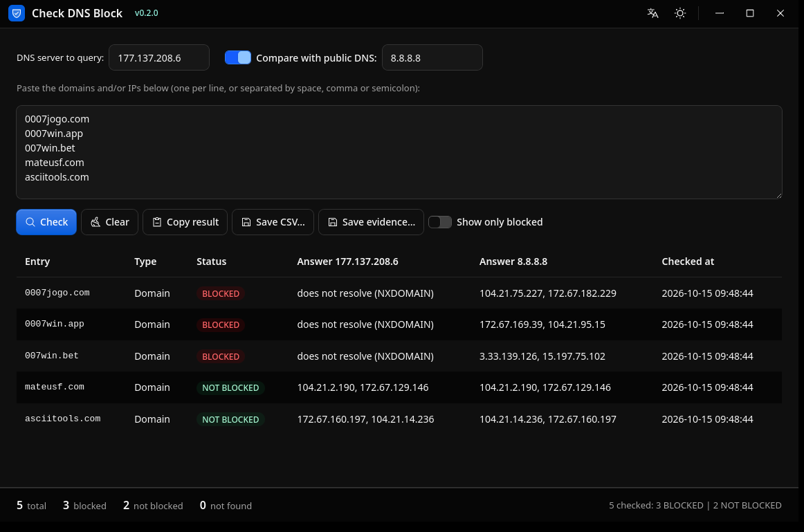The width and height of the screenshot is (804, 532).
Task: Click NOT BLOCKED badge for asciitools.com
Action: (x=230, y=420)
